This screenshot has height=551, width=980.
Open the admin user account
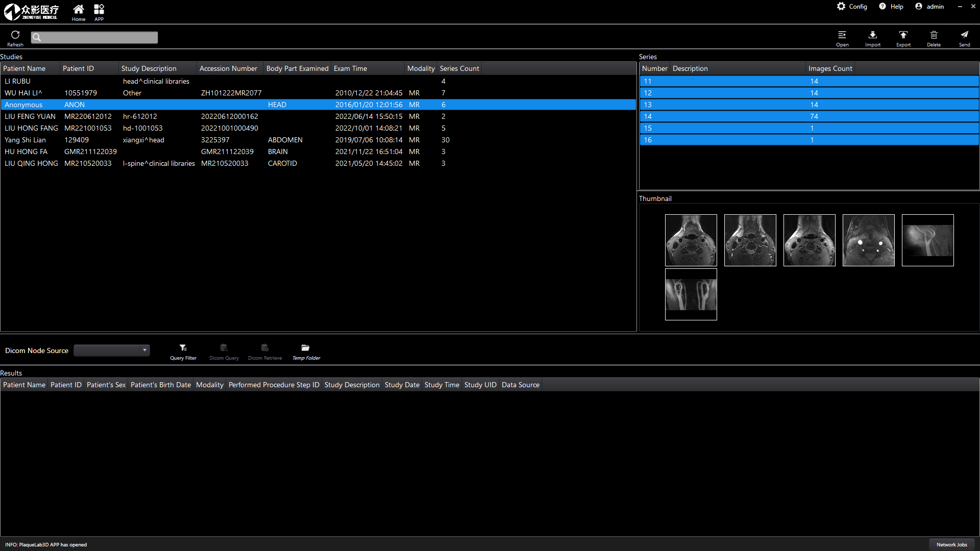tap(929, 7)
